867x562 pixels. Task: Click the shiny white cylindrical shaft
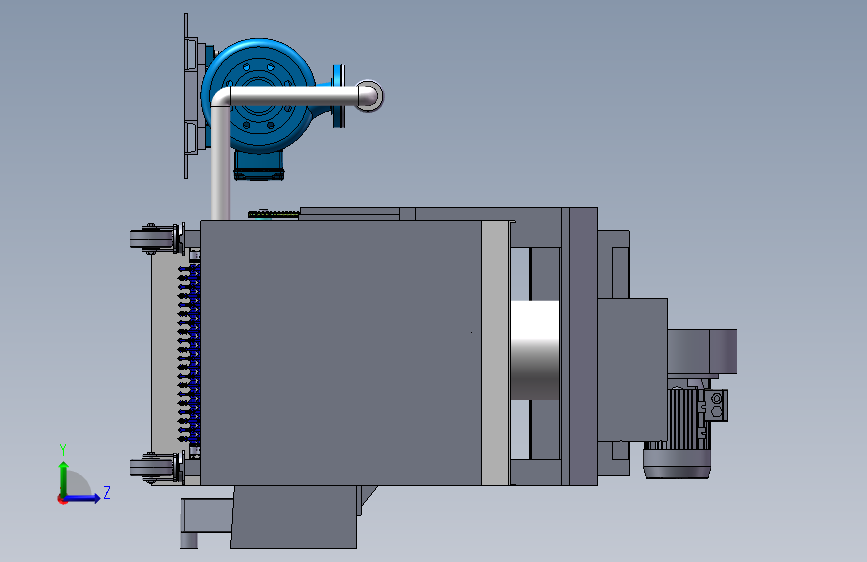pos(535,350)
